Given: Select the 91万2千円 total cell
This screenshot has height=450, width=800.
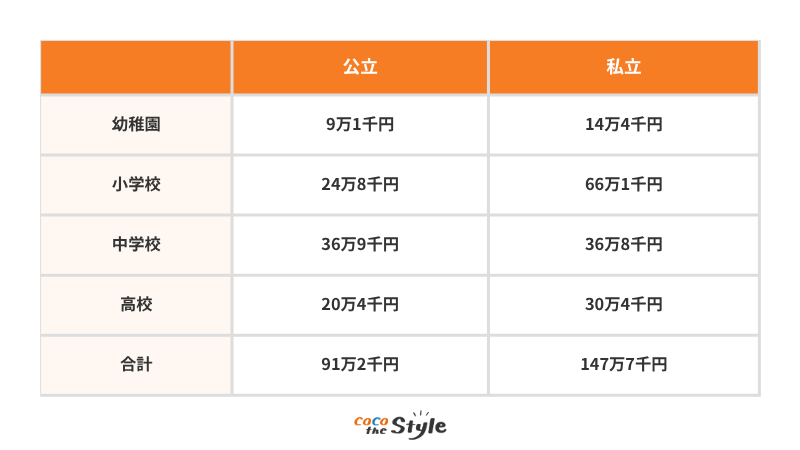Looking at the screenshot, I should tap(360, 365).
